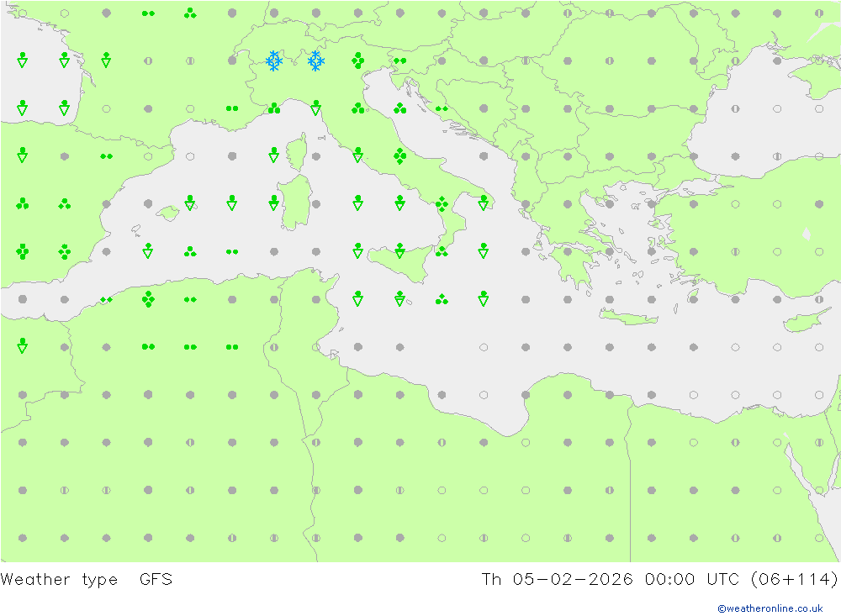Click the "Weather type" label text
Screen dimensions: 841x616
[x=59, y=580]
